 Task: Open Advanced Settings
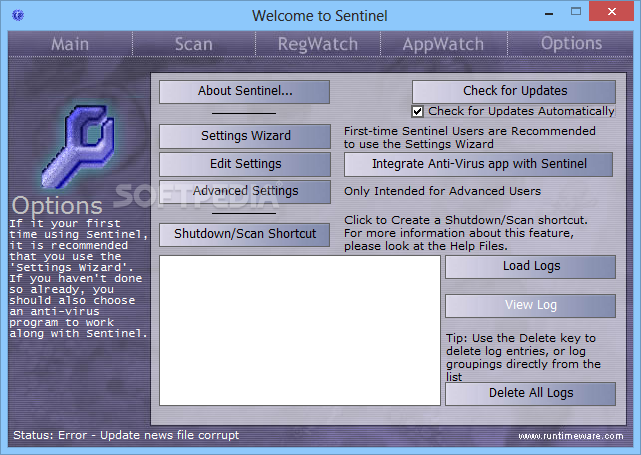coord(245,191)
